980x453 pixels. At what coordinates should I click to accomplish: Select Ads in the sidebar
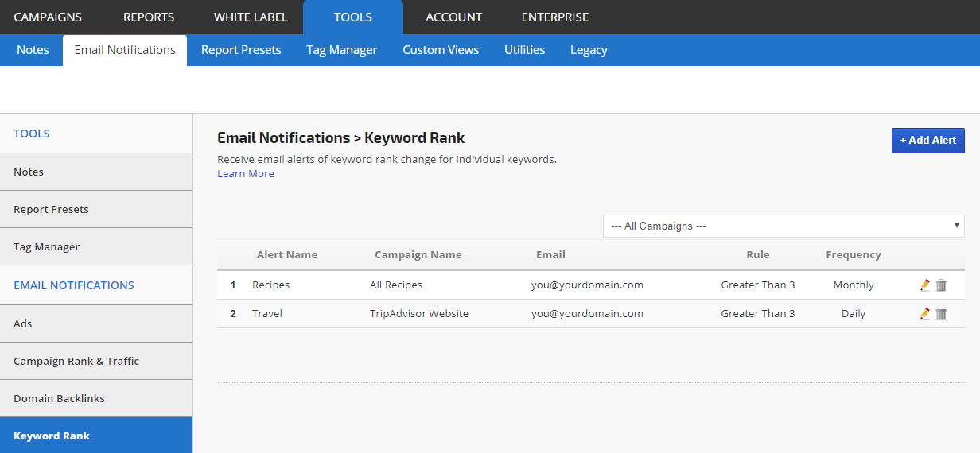pos(23,324)
